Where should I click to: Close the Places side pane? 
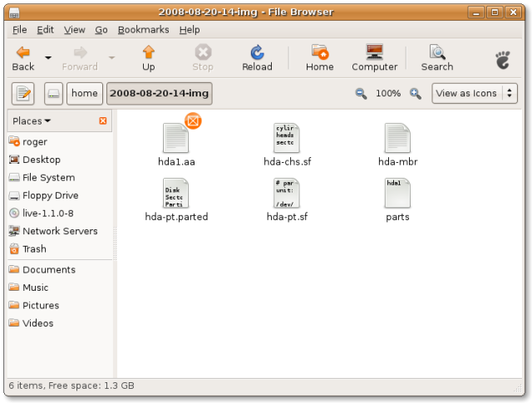tap(103, 120)
